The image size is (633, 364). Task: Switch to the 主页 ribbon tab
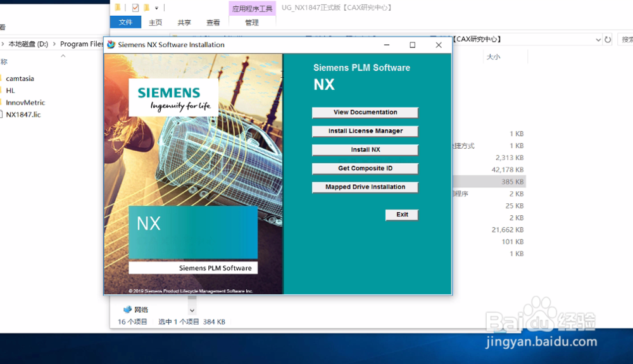[x=156, y=23]
